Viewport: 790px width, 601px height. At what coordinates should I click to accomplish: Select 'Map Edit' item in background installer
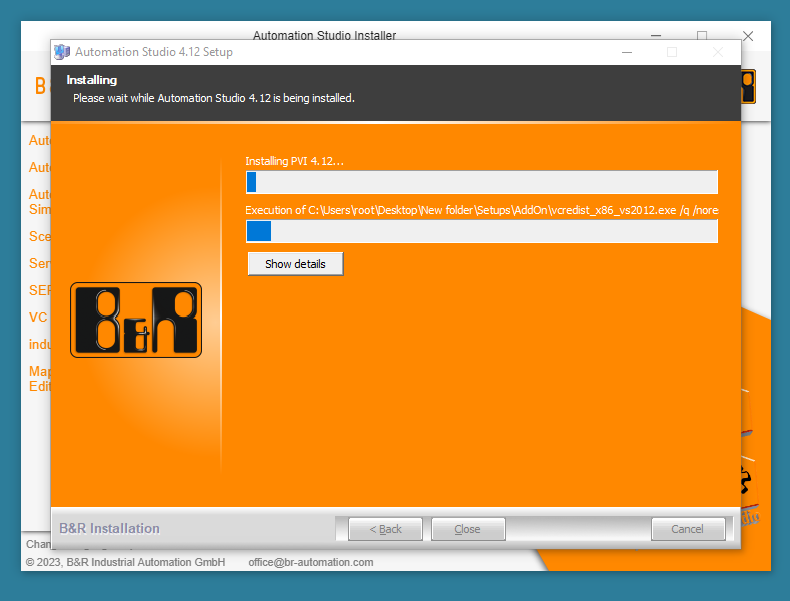(39, 379)
